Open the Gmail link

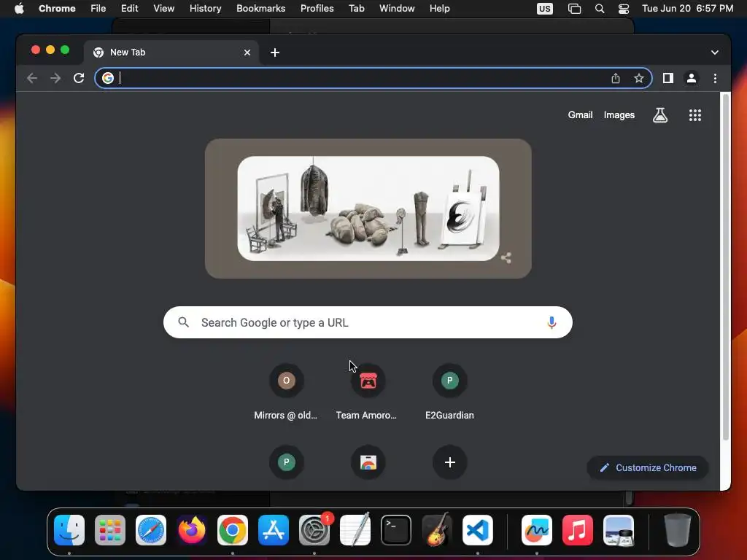[580, 114]
